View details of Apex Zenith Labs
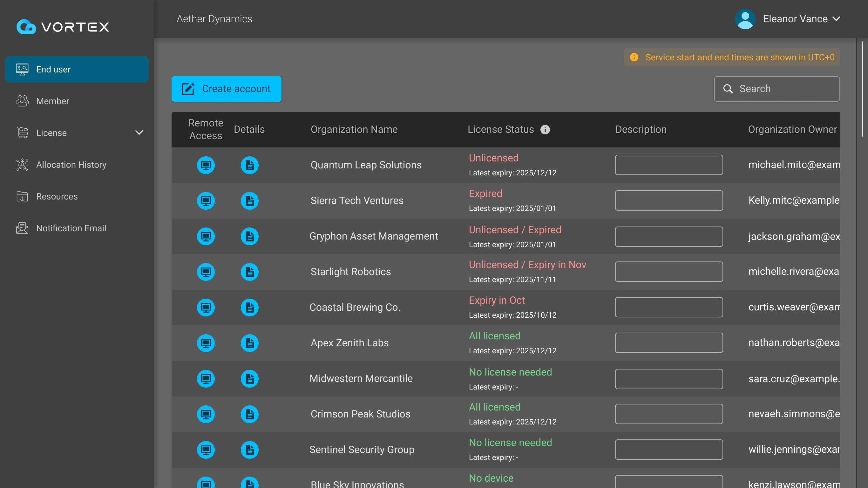Screen dimensions: 868x488 (x=249, y=343)
